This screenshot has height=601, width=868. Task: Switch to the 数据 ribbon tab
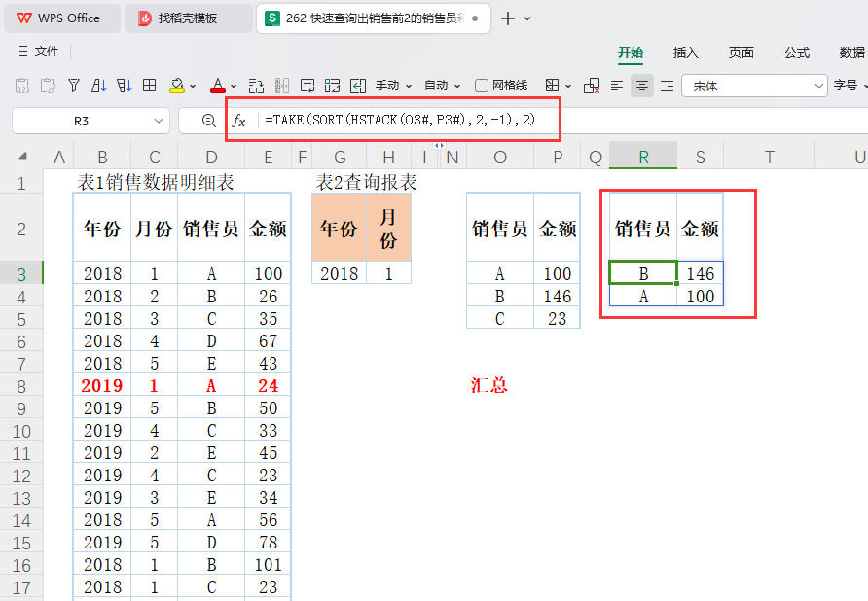pyautogui.click(x=852, y=53)
